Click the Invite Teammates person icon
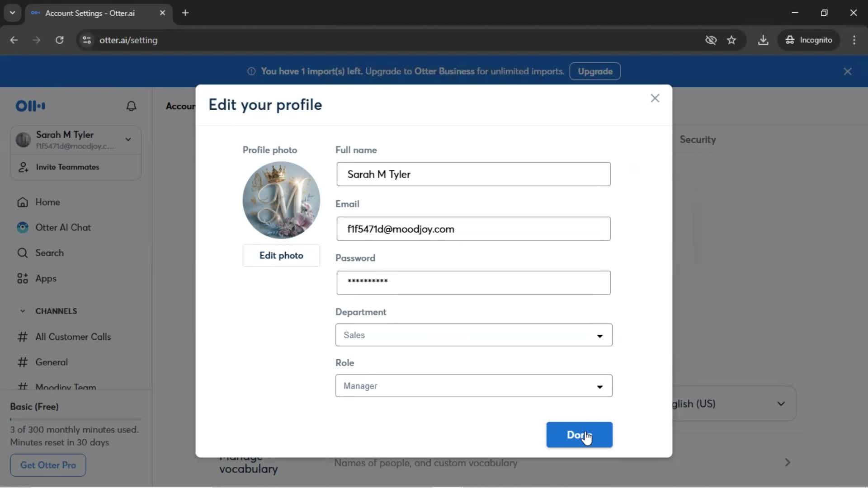 [23, 167]
